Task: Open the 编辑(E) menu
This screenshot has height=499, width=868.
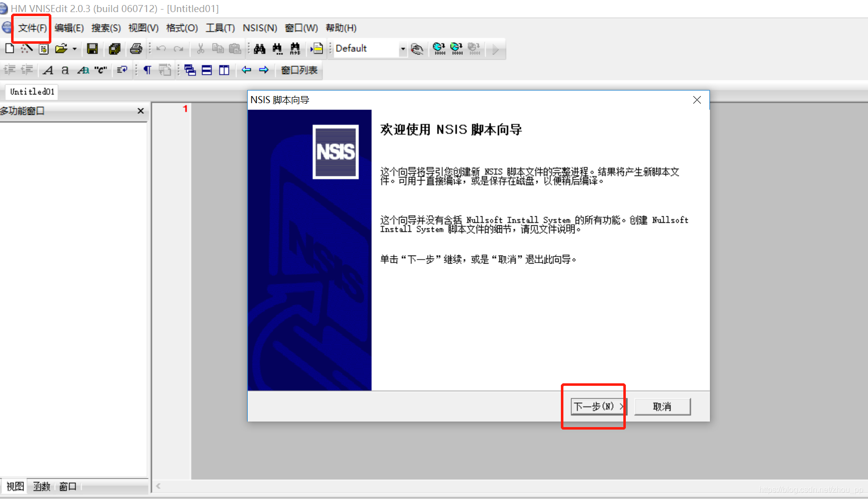Action: click(x=69, y=28)
